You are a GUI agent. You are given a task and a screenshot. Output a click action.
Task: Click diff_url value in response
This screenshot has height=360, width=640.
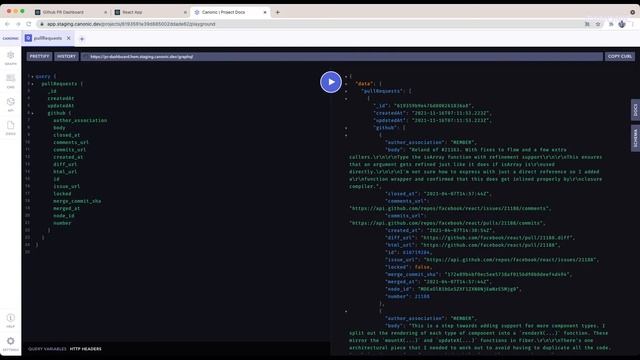(x=497, y=238)
